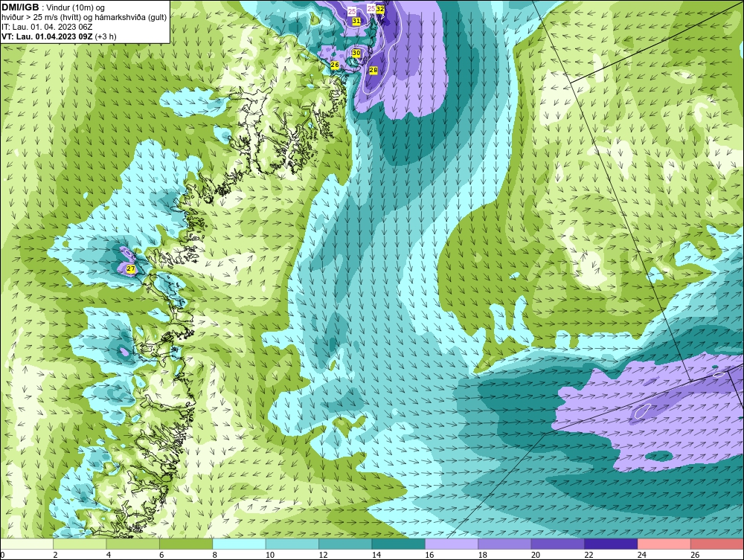This screenshot has width=744, height=560.
Task: Pick the red legend swatch above 26 m/s
Action: (x=717, y=544)
